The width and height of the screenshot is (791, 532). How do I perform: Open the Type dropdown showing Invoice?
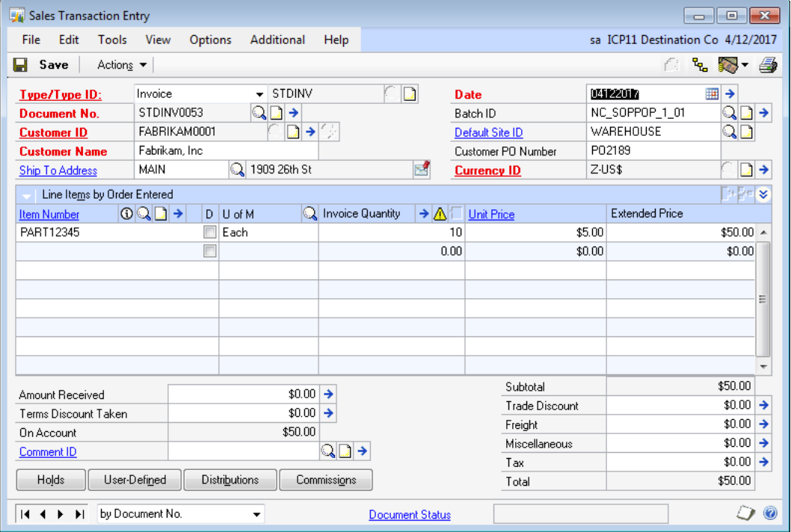click(x=259, y=94)
